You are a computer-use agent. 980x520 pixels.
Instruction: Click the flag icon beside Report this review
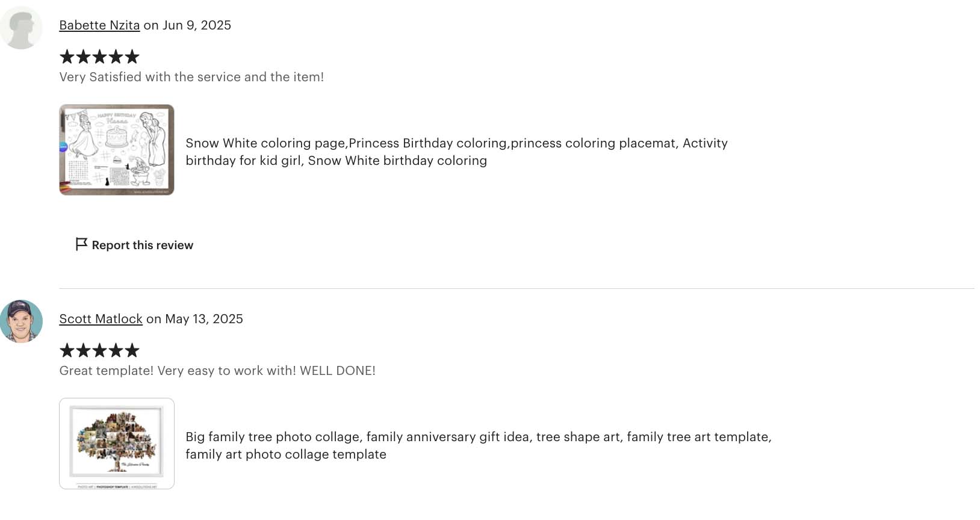(81, 244)
